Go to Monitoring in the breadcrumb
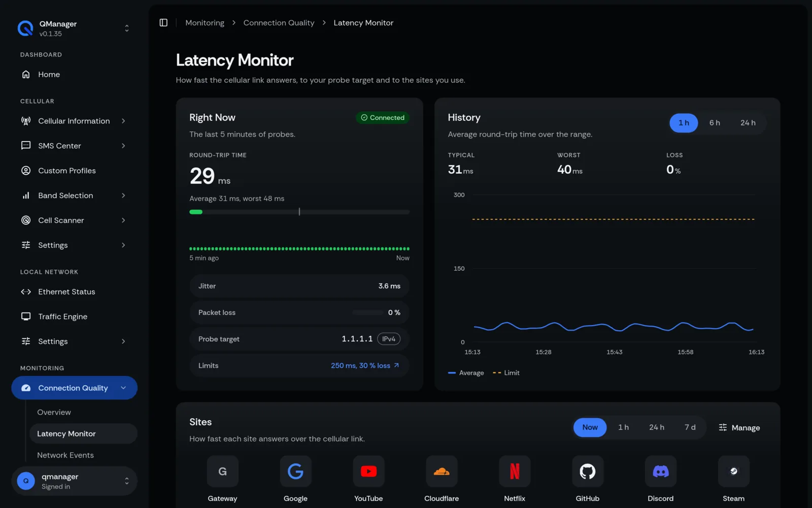The image size is (812, 508). tap(205, 23)
